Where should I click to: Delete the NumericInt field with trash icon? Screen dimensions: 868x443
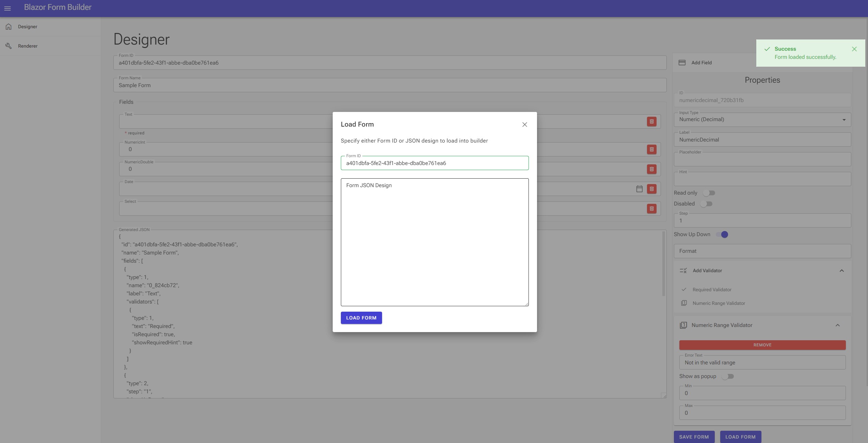651,149
